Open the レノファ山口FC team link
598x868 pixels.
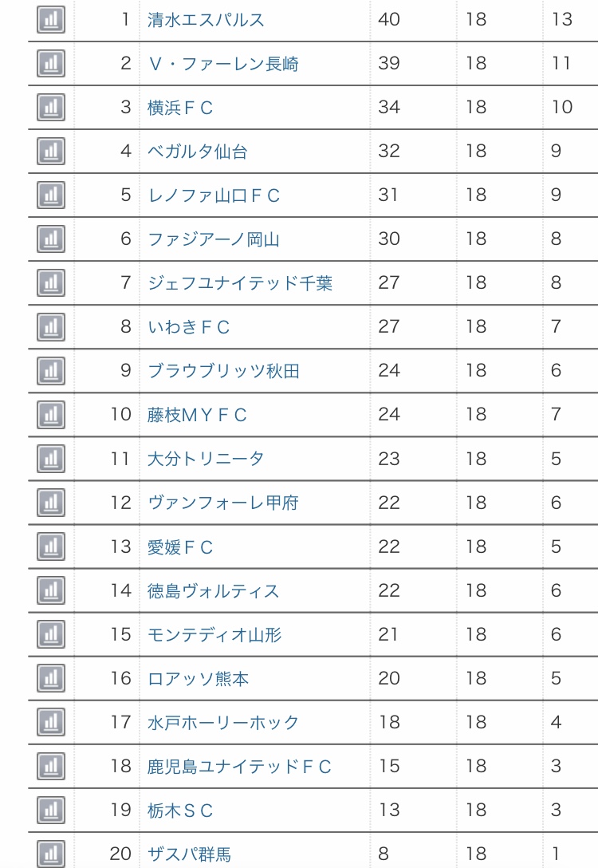[x=214, y=195]
